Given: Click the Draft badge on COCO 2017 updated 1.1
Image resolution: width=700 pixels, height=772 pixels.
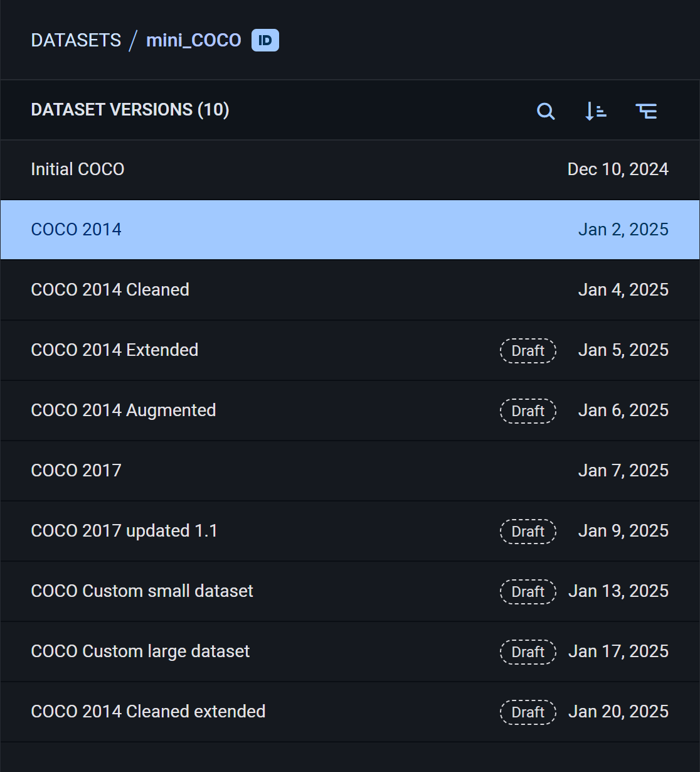Looking at the screenshot, I should click(528, 531).
